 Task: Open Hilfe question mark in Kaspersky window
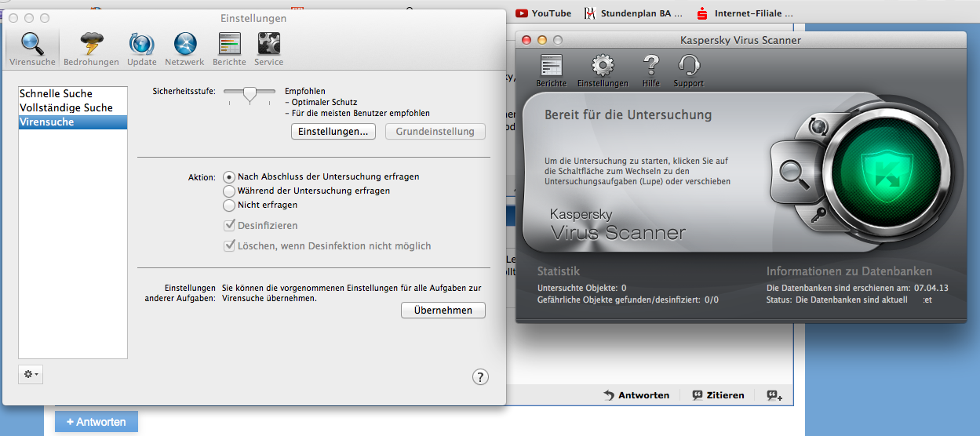pos(650,71)
